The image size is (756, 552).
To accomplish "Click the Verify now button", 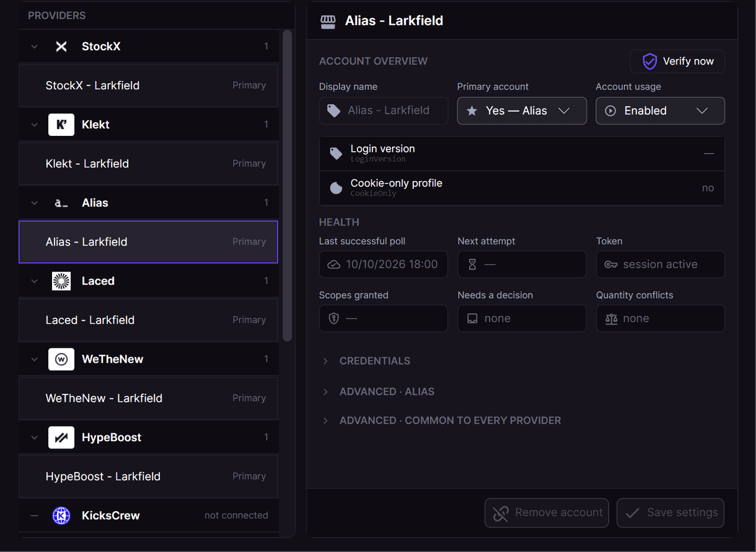I will tap(677, 61).
